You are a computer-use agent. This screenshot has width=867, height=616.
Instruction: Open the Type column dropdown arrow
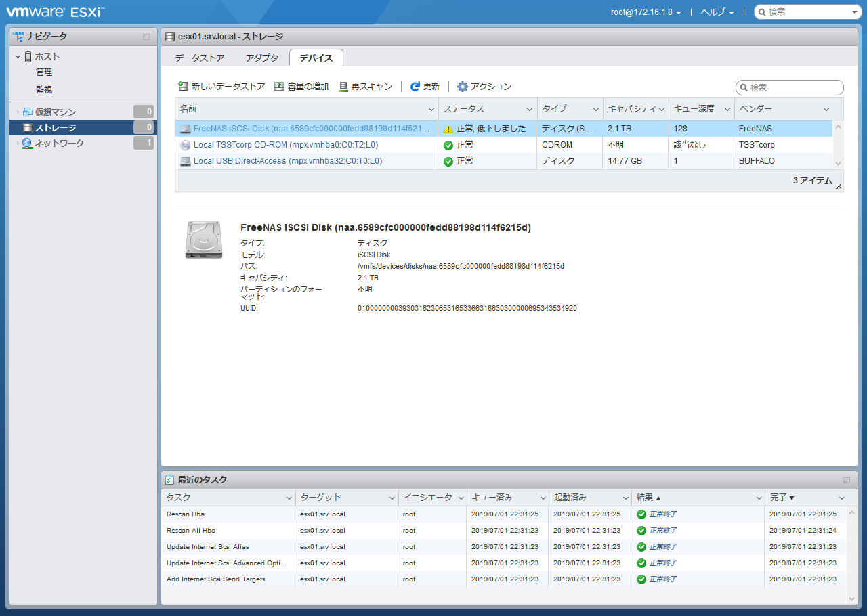[x=596, y=110]
